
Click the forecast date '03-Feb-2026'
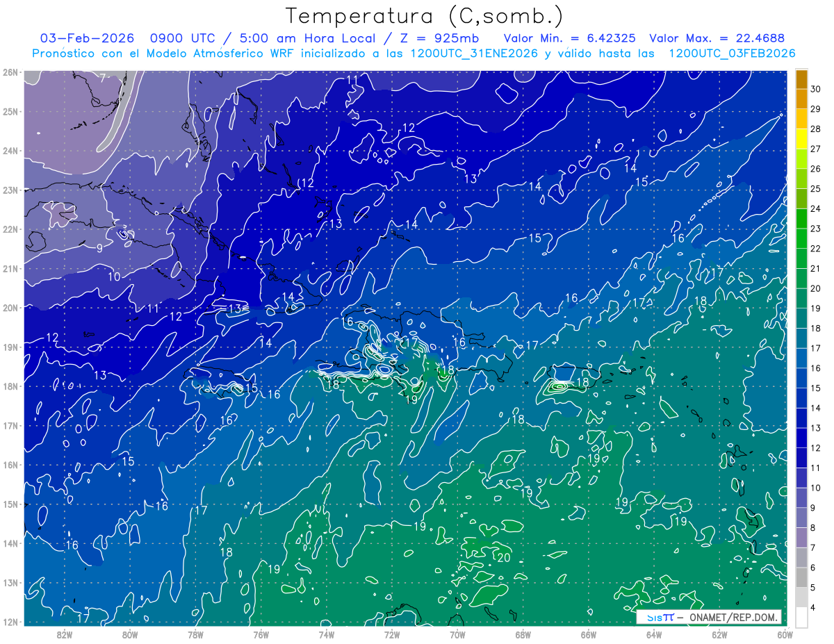point(87,38)
